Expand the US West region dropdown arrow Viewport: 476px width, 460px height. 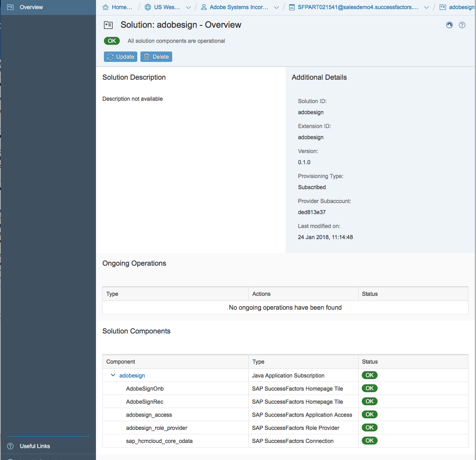188,7
